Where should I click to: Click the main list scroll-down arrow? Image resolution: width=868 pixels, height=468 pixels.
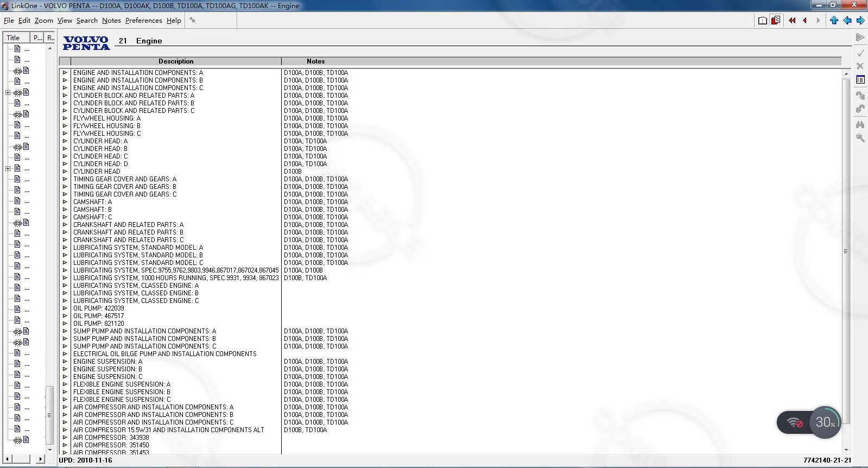[x=846, y=450]
